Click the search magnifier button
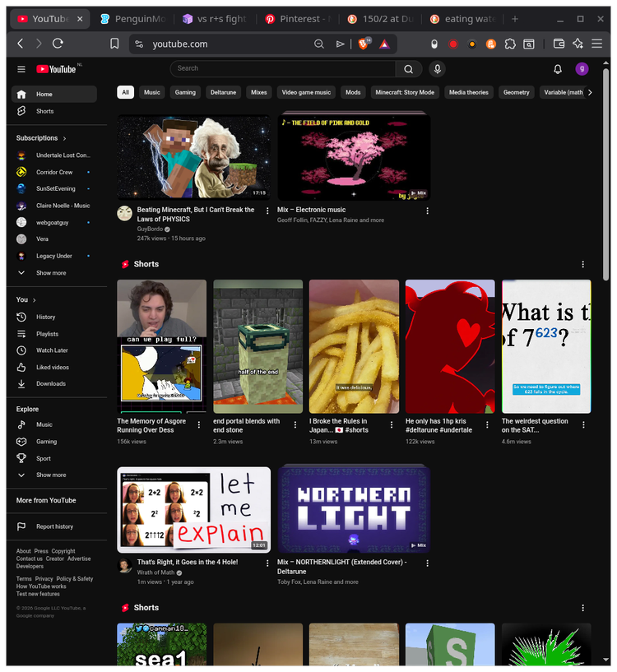This screenshot has width=617, height=672. pos(409,69)
